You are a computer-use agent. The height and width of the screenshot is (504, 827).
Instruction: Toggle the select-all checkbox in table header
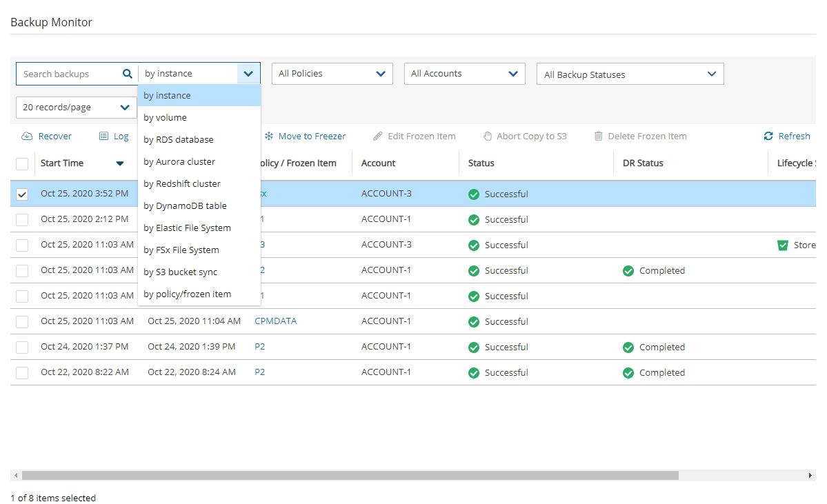[22, 163]
